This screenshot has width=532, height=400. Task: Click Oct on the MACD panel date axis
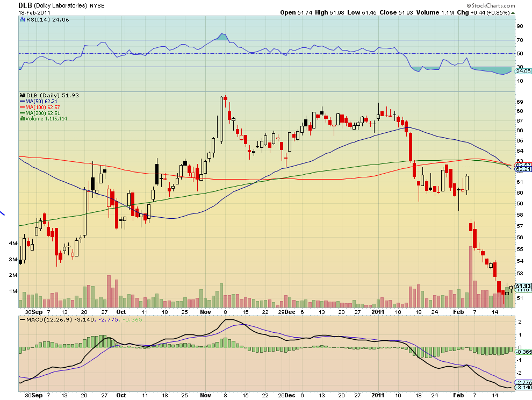(x=121, y=395)
